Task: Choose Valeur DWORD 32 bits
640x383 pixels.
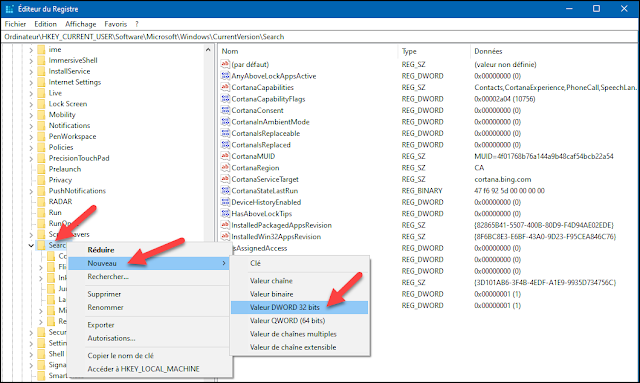Action: pyautogui.click(x=300, y=307)
